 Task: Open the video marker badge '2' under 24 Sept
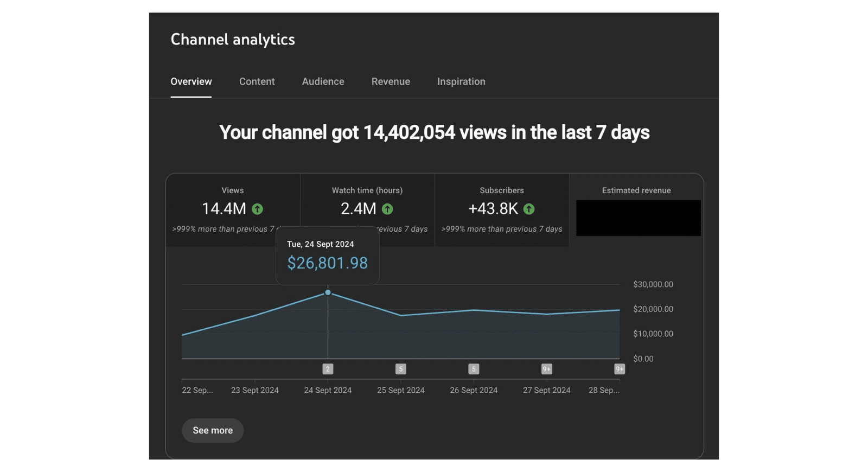pos(328,369)
